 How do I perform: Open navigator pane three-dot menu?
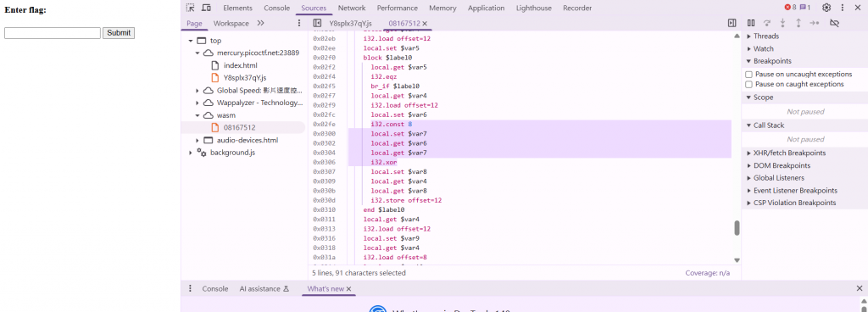point(299,23)
